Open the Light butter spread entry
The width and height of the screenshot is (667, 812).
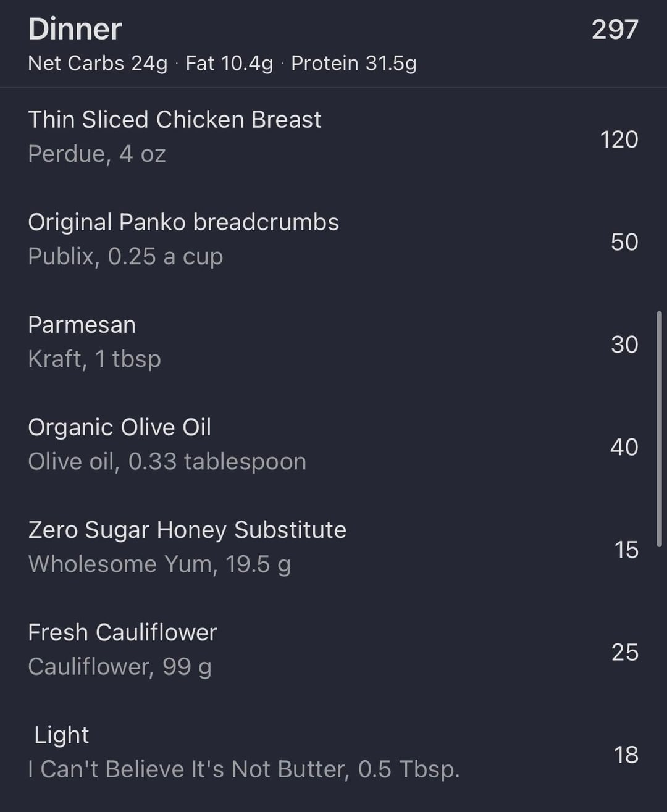click(x=62, y=735)
